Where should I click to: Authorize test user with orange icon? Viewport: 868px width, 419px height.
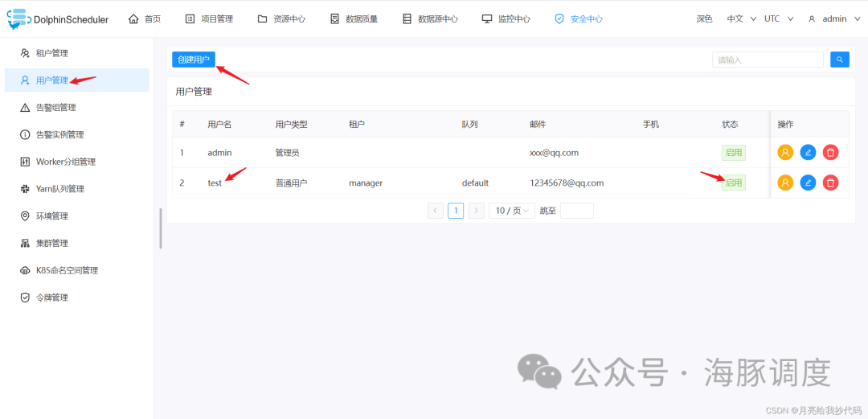[x=785, y=183]
